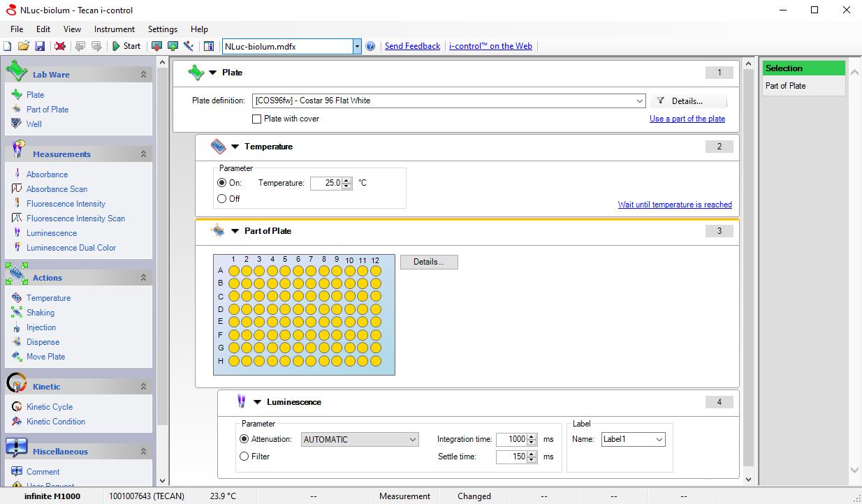The width and height of the screenshot is (862, 504).
Task: Click Wait until temperature is reached link
Action: 675,205
